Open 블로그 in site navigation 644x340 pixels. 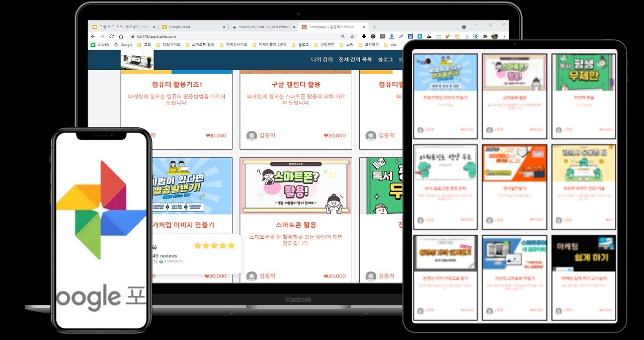point(385,59)
